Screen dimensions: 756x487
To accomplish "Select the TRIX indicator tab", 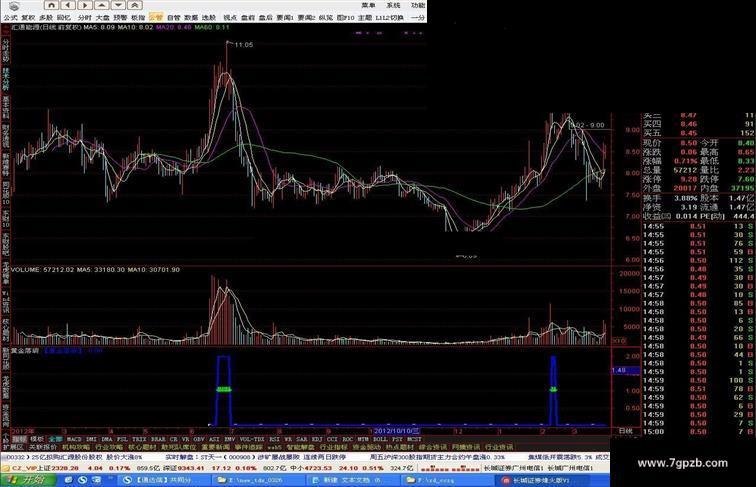I will point(139,440).
